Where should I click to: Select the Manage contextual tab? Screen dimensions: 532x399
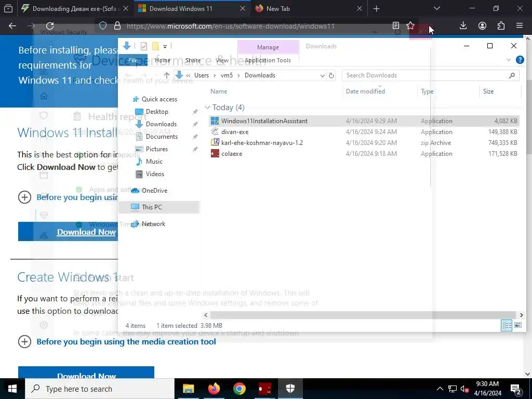tap(268, 47)
